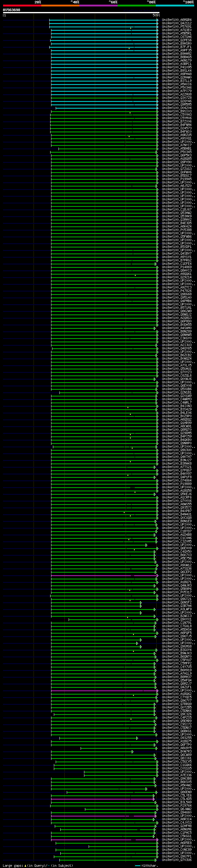Open hit UniRef100_P57691

pyautogui.click(x=176, y=26)
